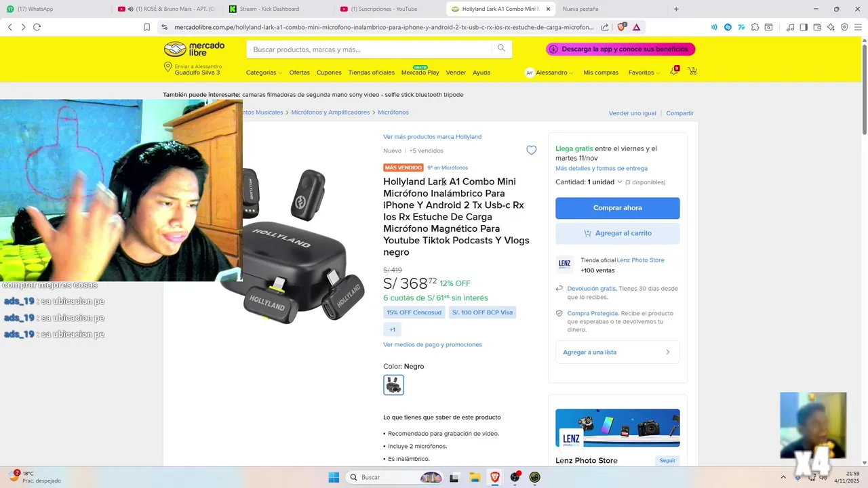Open File Explorer from taskbar
The width and height of the screenshot is (868, 488).
(475, 477)
